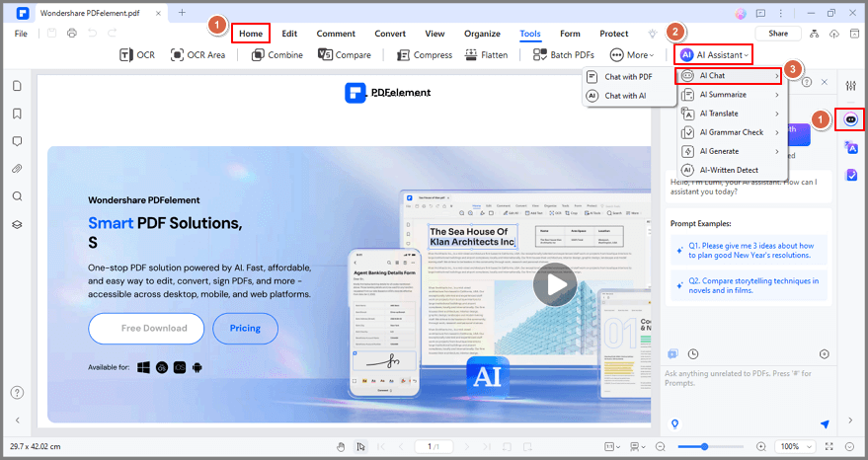The image size is (868, 460).
Task: Select the OCR Area tool
Action: [x=197, y=55]
